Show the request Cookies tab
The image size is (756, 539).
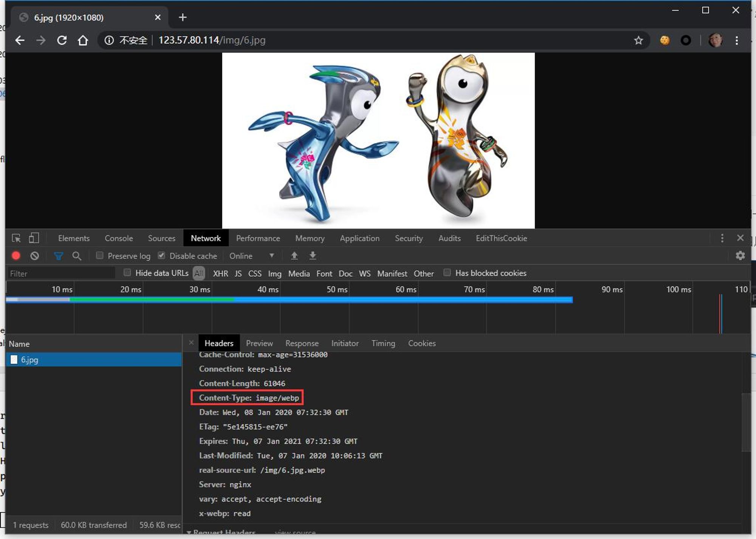(x=422, y=343)
